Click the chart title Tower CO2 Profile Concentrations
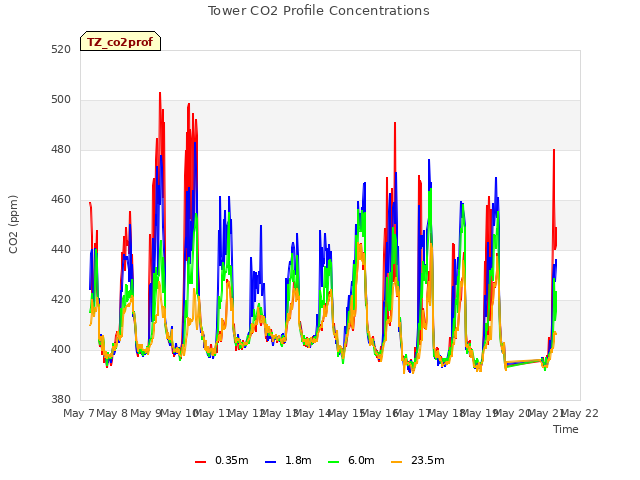This screenshot has width=640, height=480. [319, 11]
